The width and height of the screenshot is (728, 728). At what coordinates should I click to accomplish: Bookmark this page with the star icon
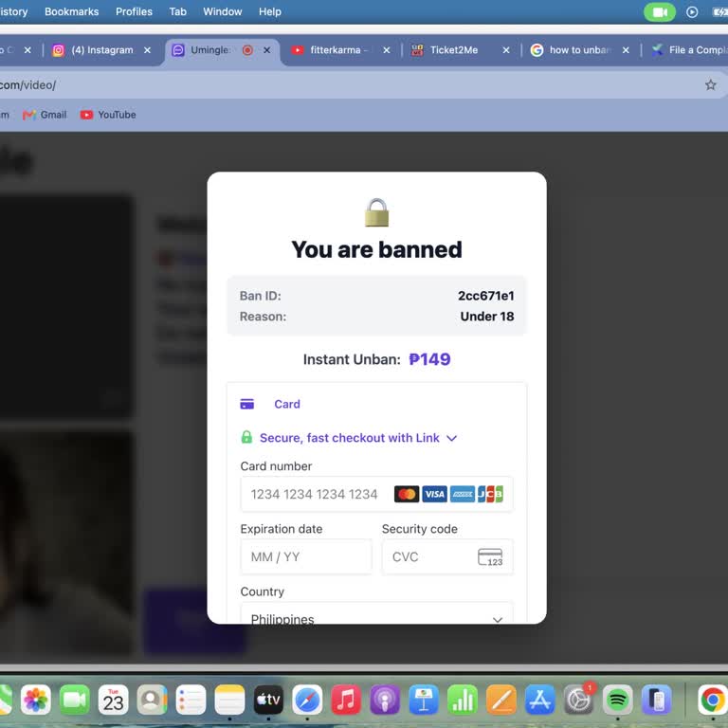pos(710,85)
